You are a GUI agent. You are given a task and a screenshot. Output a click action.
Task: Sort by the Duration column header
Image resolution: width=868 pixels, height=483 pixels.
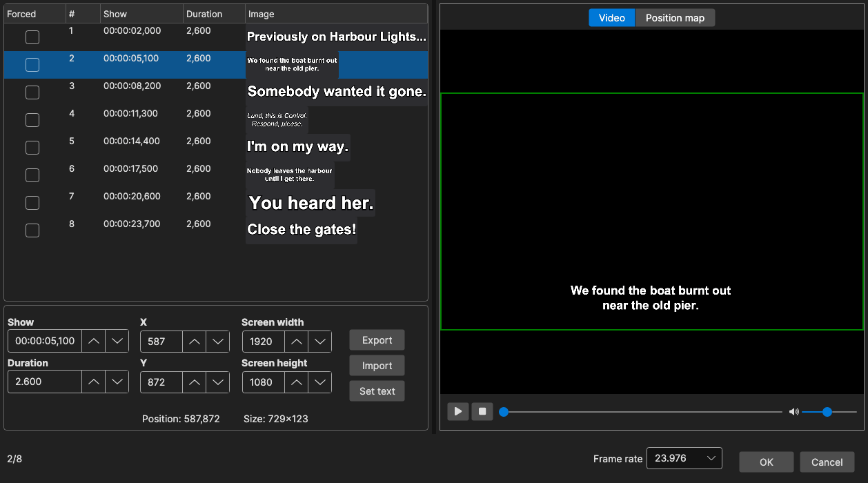click(214, 14)
